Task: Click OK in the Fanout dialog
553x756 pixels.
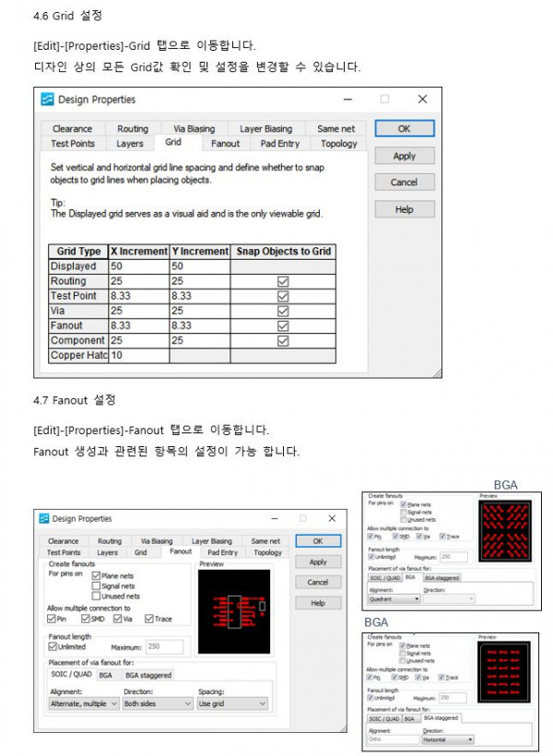Action: point(318,541)
